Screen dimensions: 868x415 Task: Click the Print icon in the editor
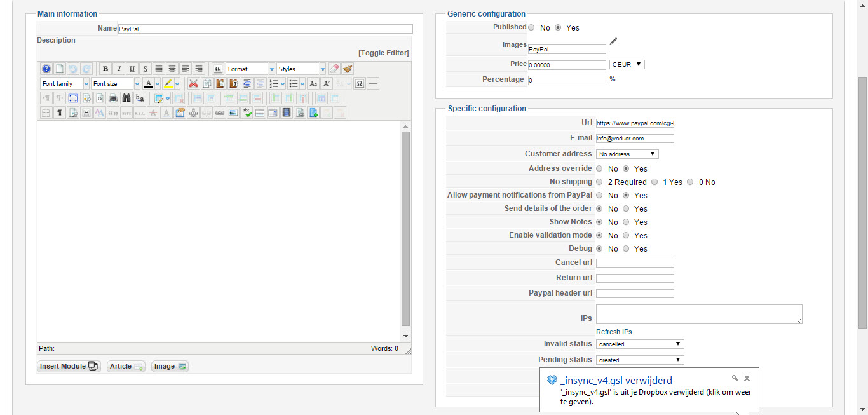[113, 98]
